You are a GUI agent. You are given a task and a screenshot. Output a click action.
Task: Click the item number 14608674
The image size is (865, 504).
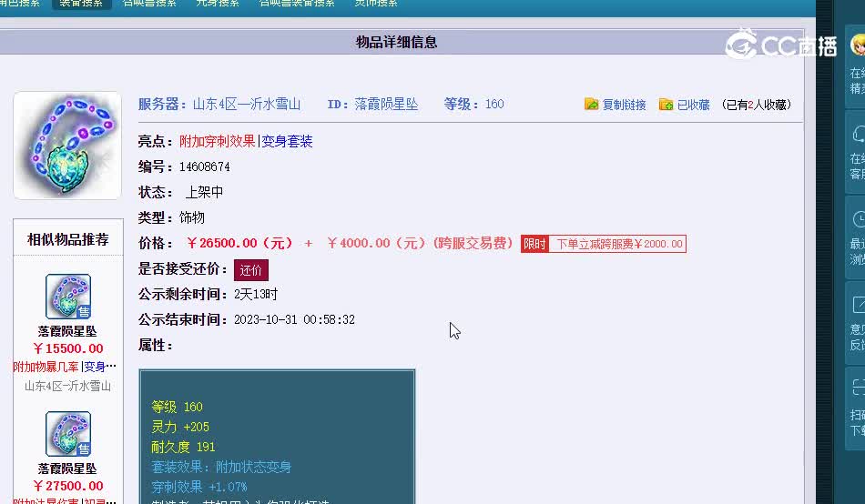click(205, 166)
